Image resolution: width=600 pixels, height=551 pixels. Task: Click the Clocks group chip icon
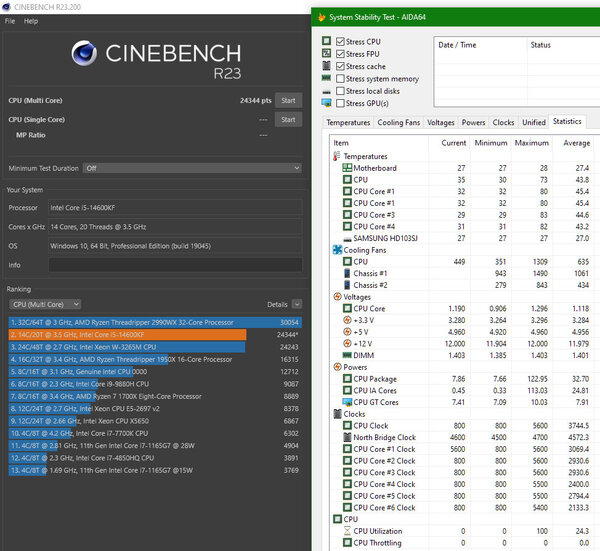coord(336,412)
